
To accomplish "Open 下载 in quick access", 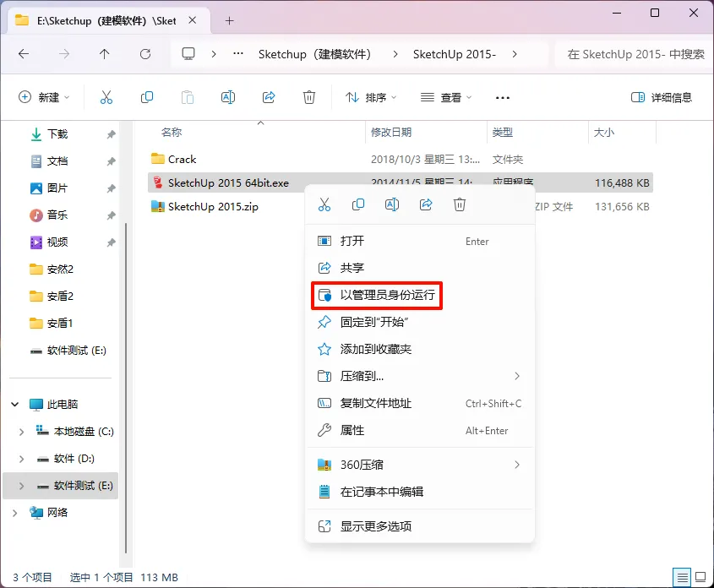I will 57,134.
